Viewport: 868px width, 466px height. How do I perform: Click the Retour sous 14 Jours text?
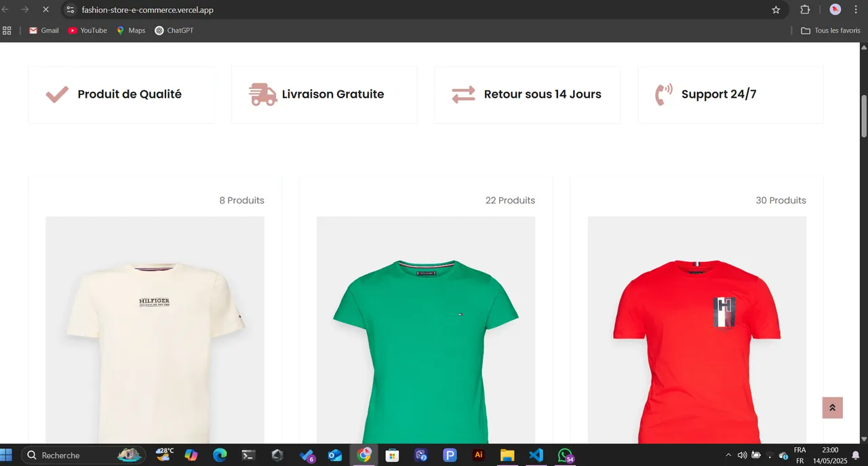pyautogui.click(x=542, y=94)
